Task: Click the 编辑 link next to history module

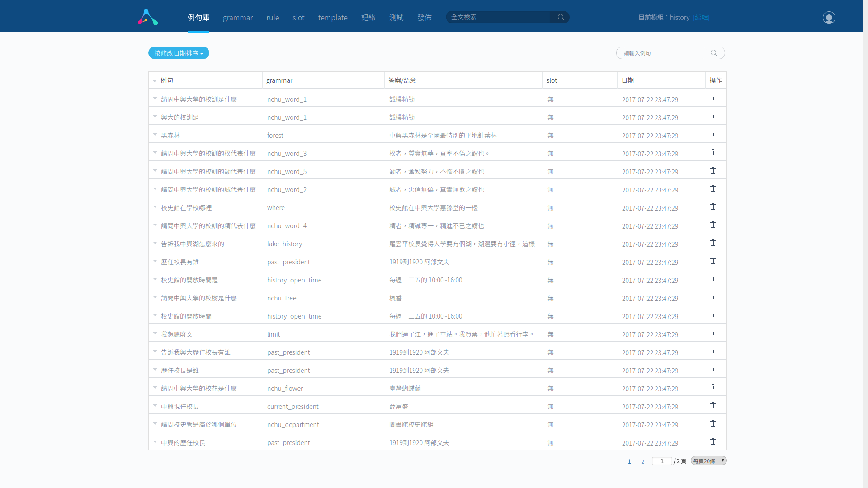Action: (x=701, y=18)
